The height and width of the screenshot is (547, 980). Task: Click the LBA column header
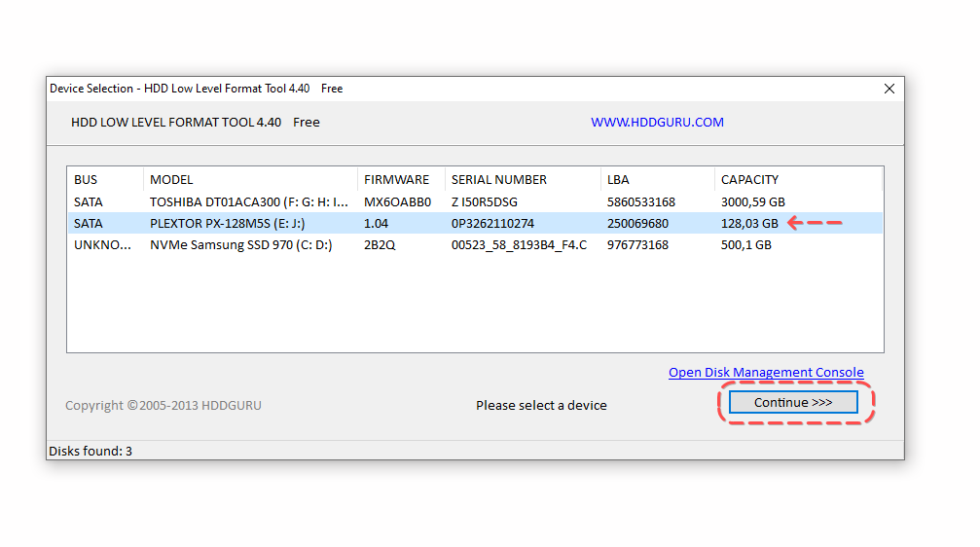point(658,179)
